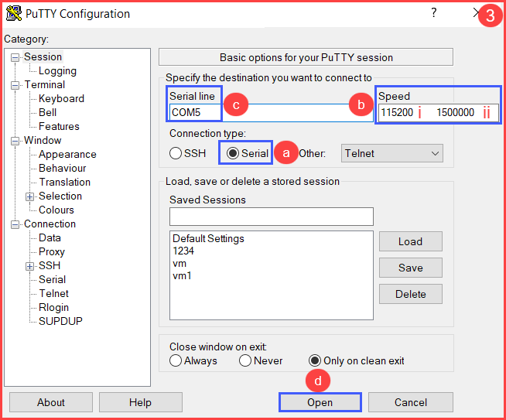Select the vm1 saved session
506x420 pixels.
183,276
